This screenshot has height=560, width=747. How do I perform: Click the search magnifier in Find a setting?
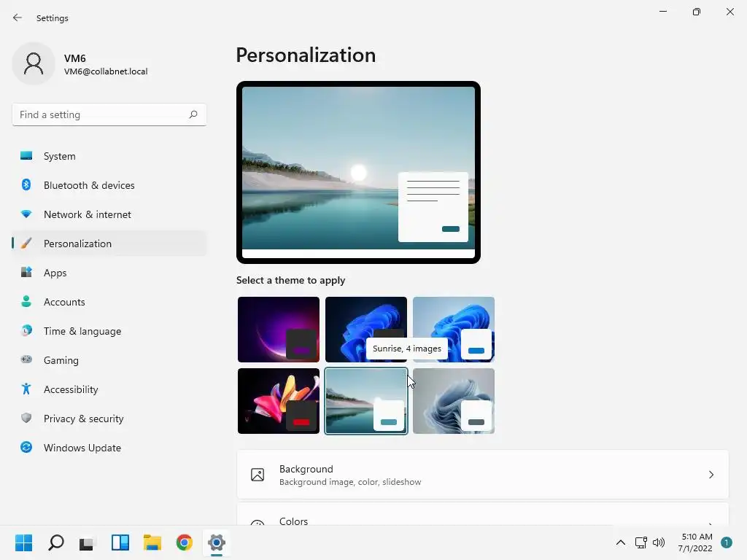pos(193,114)
